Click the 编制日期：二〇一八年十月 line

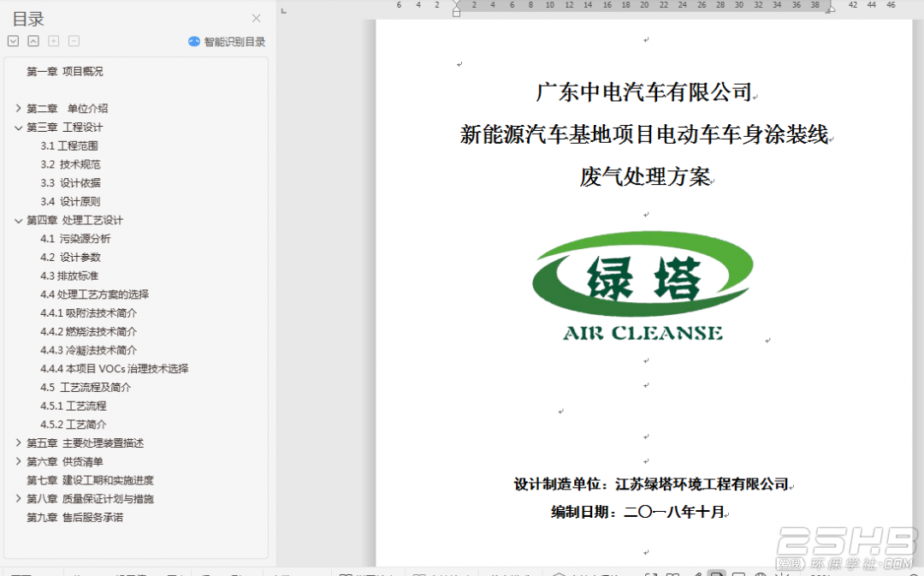point(637,512)
